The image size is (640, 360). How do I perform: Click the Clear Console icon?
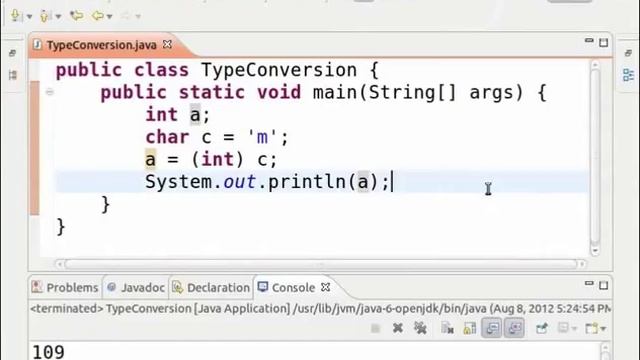448,328
